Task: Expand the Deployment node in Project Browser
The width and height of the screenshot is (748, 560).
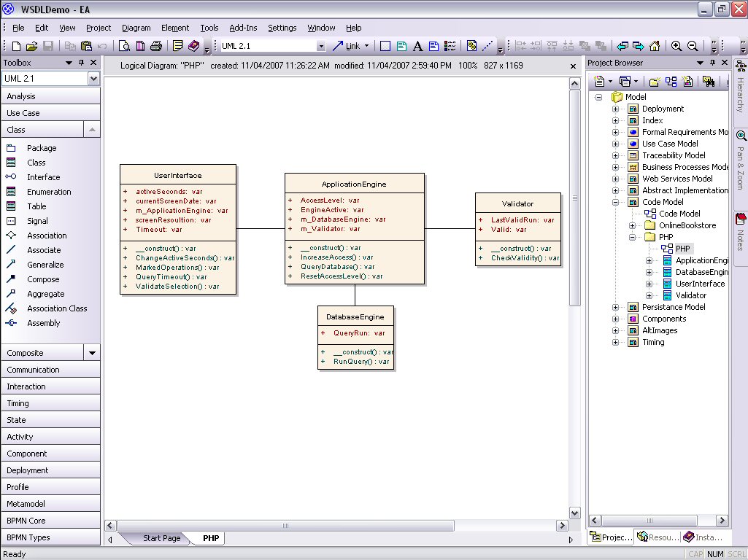Action: pyautogui.click(x=615, y=109)
